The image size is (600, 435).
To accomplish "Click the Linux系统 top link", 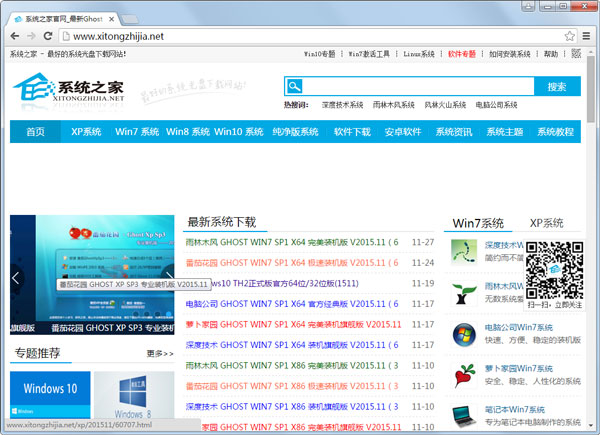I will click(419, 54).
